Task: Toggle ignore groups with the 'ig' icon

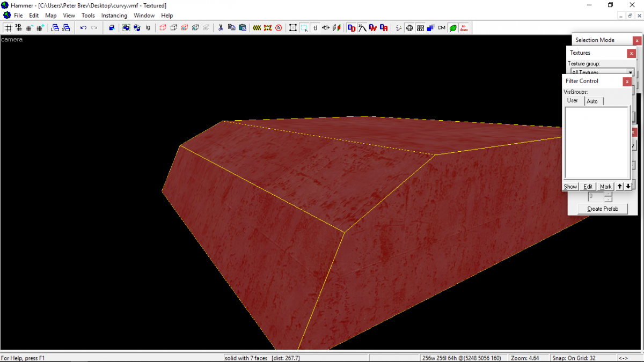Action: [147, 27]
